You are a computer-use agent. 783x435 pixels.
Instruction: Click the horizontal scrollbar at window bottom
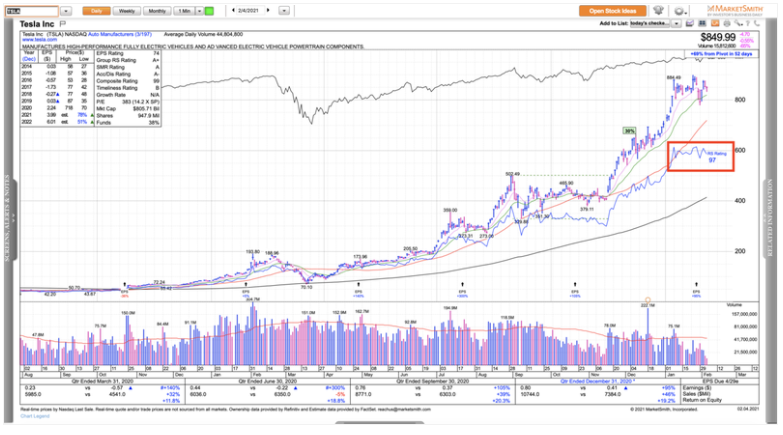380,423
